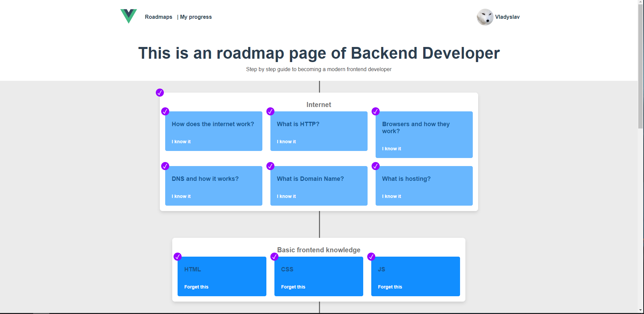Screen dimensions: 644x314
Task: Click Vladyslav's profile avatar
Action: 485,17
